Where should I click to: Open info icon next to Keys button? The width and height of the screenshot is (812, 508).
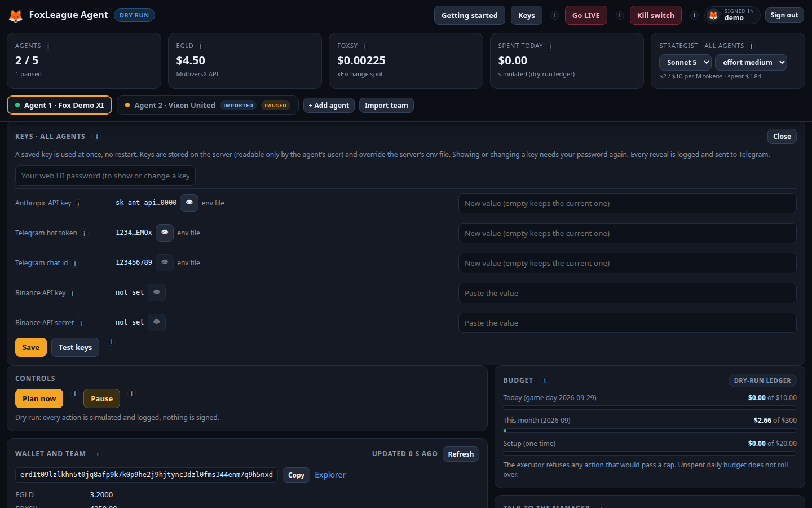click(555, 16)
